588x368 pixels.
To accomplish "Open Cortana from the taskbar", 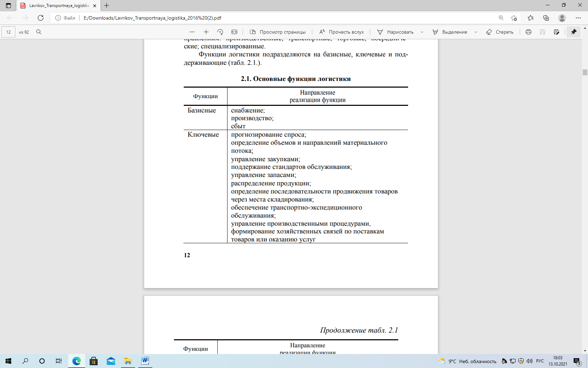I will tap(42, 361).
